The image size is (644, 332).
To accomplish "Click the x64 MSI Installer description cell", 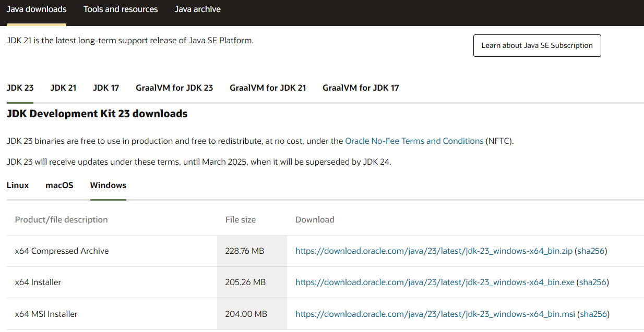I will tap(112, 314).
